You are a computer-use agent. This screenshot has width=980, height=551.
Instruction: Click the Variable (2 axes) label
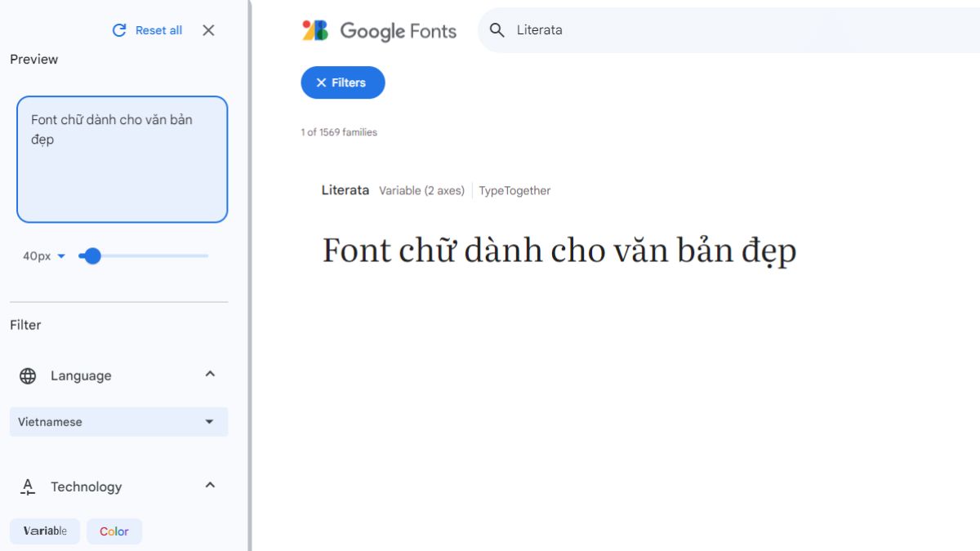pyautogui.click(x=422, y=190)
